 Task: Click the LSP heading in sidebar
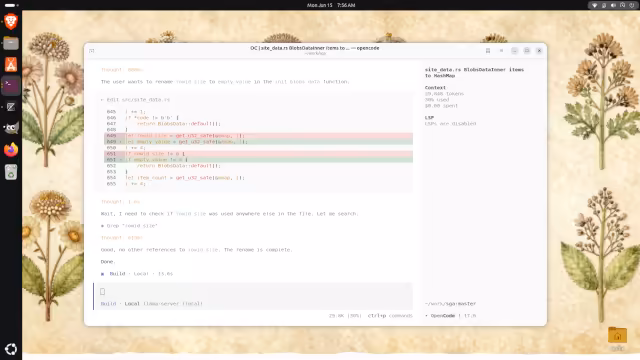tap(429, 118)
